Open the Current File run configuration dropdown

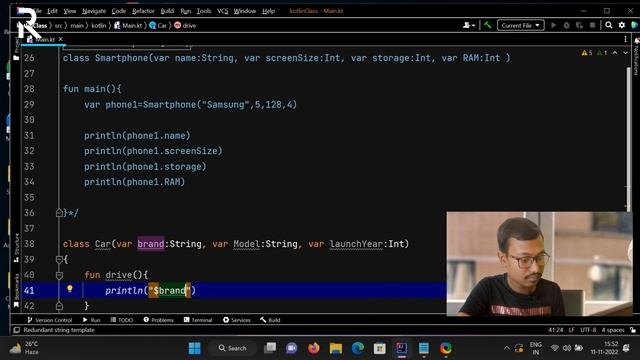click(x=520, y=25)
